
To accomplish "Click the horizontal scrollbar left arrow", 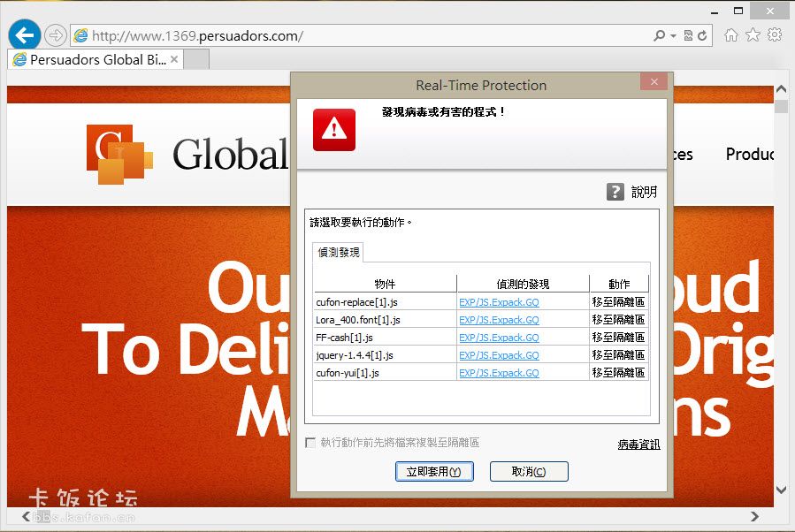I will [27, 517].
